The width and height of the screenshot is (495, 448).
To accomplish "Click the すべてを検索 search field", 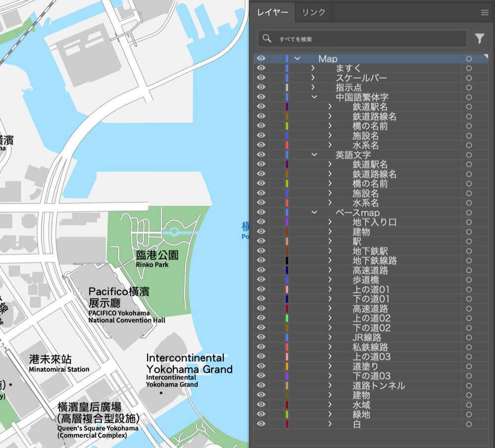I will point(366,39).
